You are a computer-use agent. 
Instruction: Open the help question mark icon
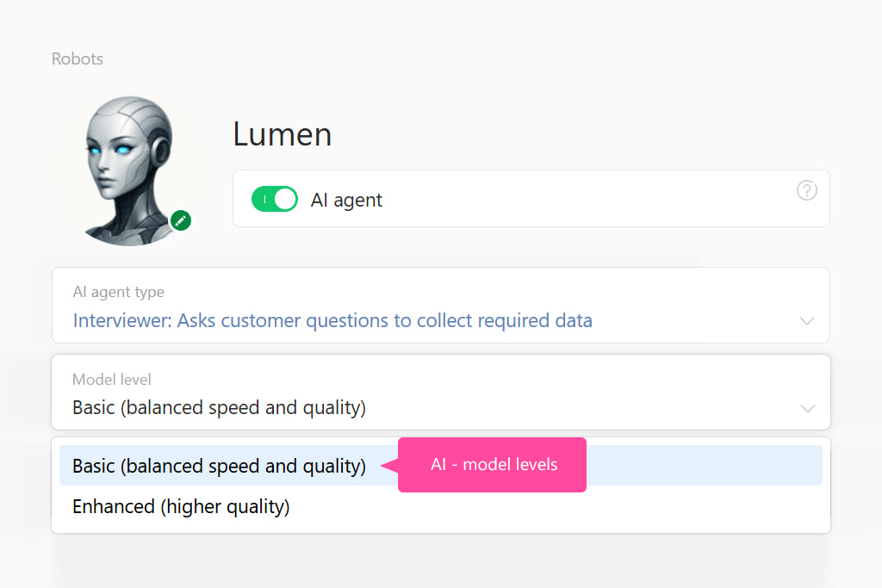pos(806,190)
